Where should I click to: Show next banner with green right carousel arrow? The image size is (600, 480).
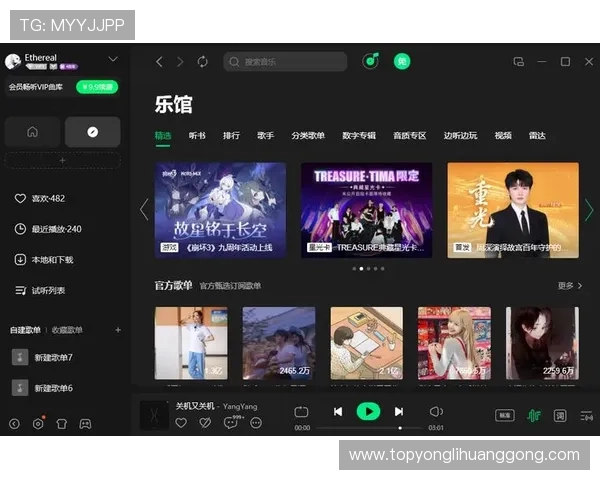(x=589, y=210)
